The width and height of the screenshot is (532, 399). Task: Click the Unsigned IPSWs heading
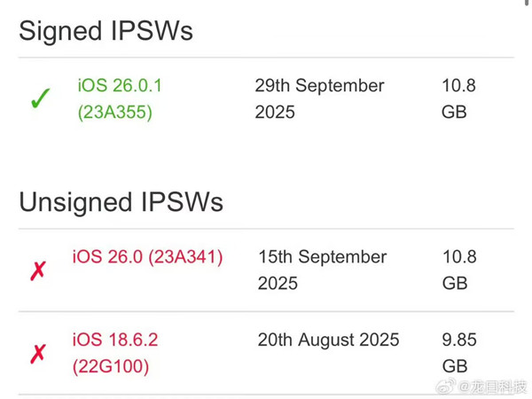(121, 202)
